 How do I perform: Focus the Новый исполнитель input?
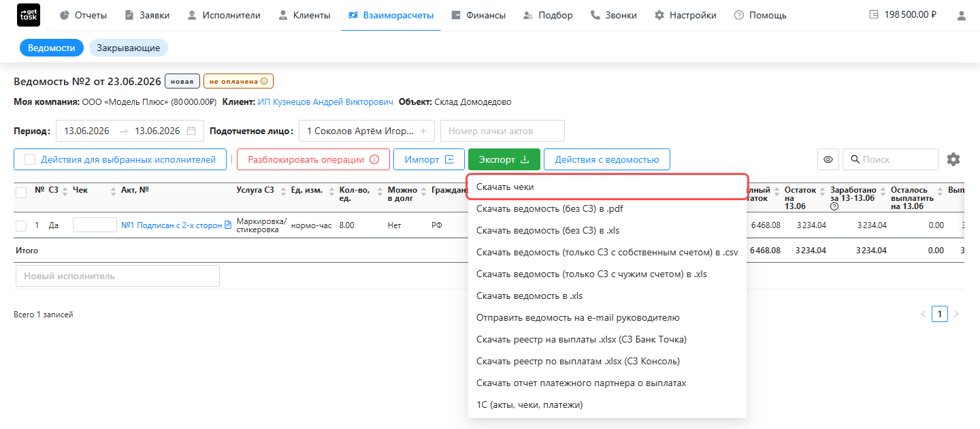(x=117, y=276)
